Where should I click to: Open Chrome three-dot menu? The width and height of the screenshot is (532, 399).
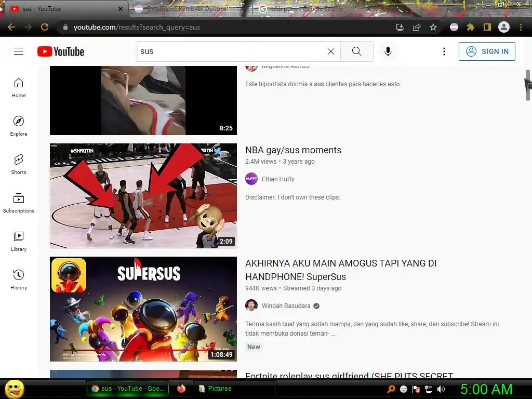(521, 27)
